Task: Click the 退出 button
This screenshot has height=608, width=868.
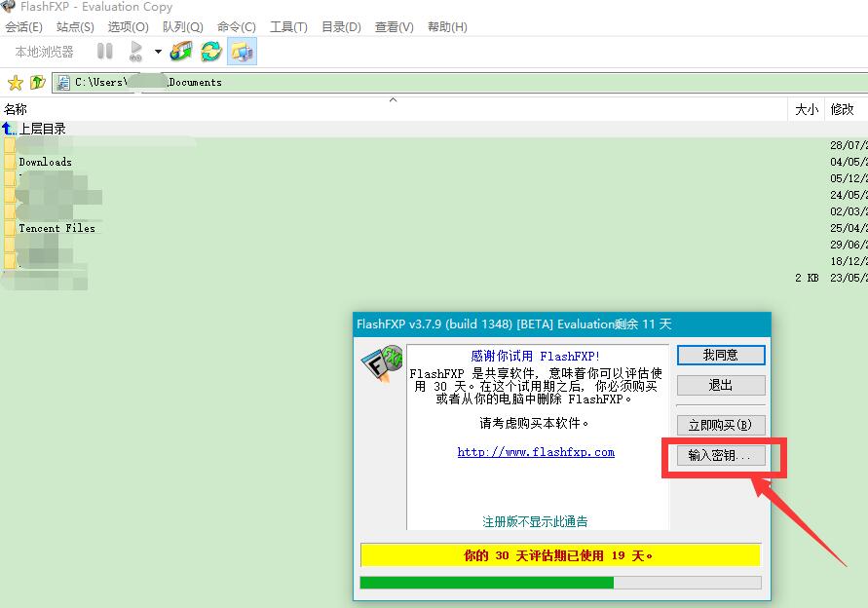Action: tap(721, 385)
